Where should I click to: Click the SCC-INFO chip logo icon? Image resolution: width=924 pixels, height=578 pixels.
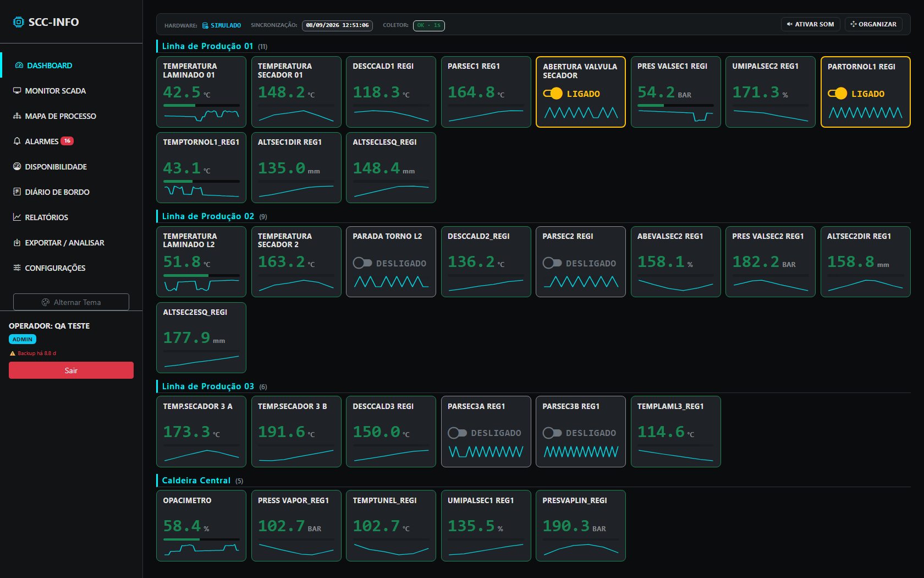pos(19,22)
